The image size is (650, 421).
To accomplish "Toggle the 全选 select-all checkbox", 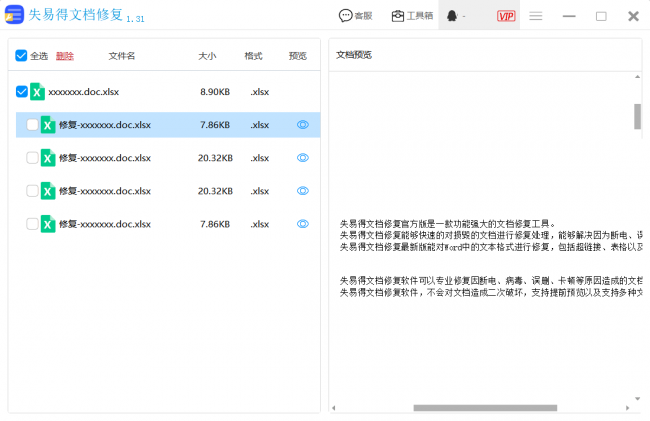I will [x=21, y=56].
